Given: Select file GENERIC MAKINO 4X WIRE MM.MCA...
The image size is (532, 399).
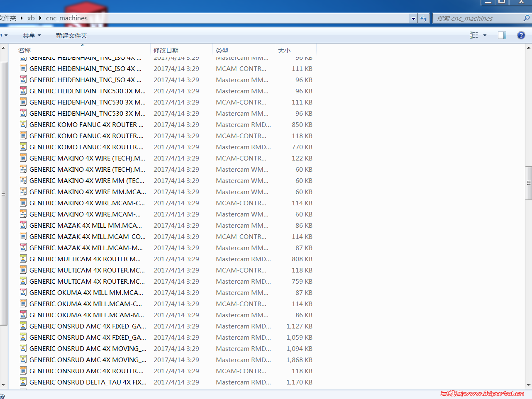Looking at the screenshot, I should (x=88, y=192).
